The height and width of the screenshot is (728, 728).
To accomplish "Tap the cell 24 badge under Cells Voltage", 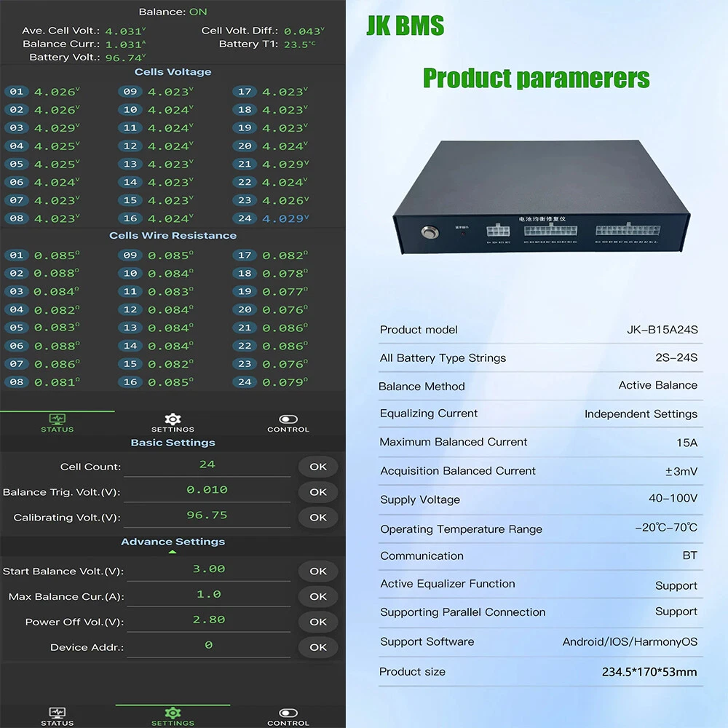I will 245,218.
